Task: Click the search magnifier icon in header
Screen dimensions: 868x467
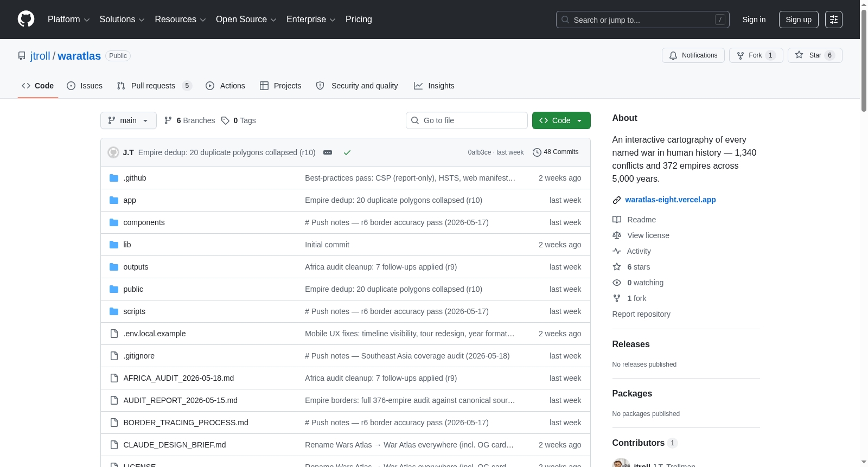Action: point(565,20)
